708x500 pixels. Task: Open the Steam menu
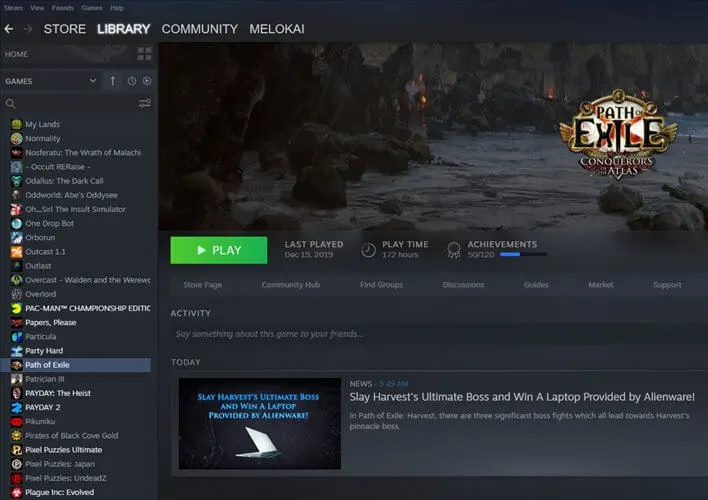(x=13, y=7)
